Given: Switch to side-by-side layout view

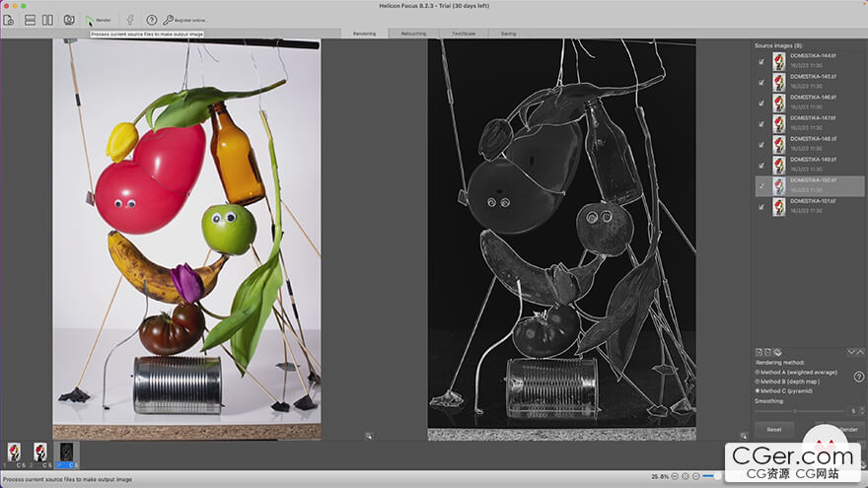Looking at the screenshot, I should tap(47, 19).
